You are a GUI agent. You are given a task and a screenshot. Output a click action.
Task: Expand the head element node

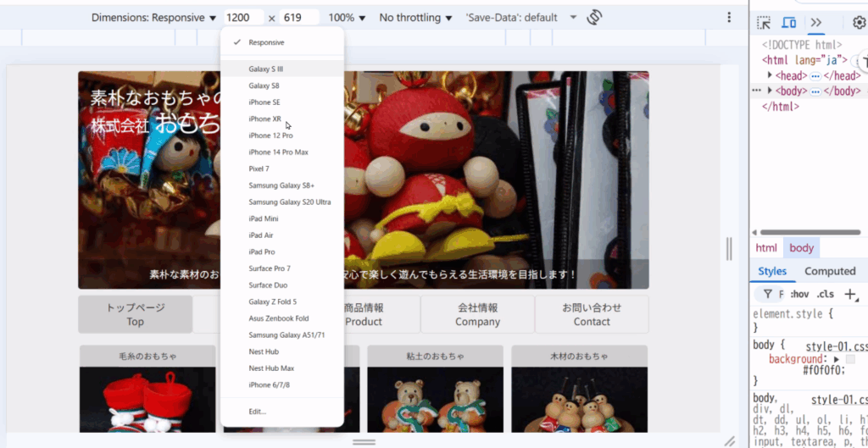click(770, 75)
